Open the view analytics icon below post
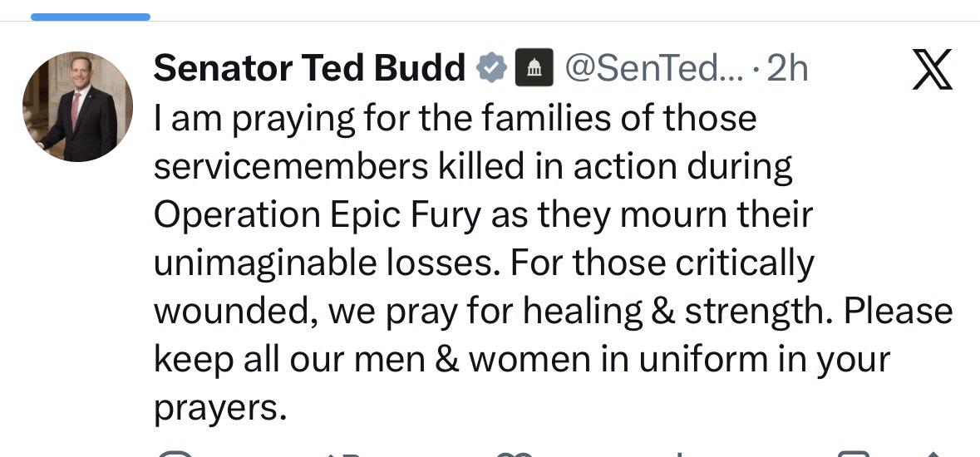The width and height of the screenshot is (980, 457). [680, 454]
